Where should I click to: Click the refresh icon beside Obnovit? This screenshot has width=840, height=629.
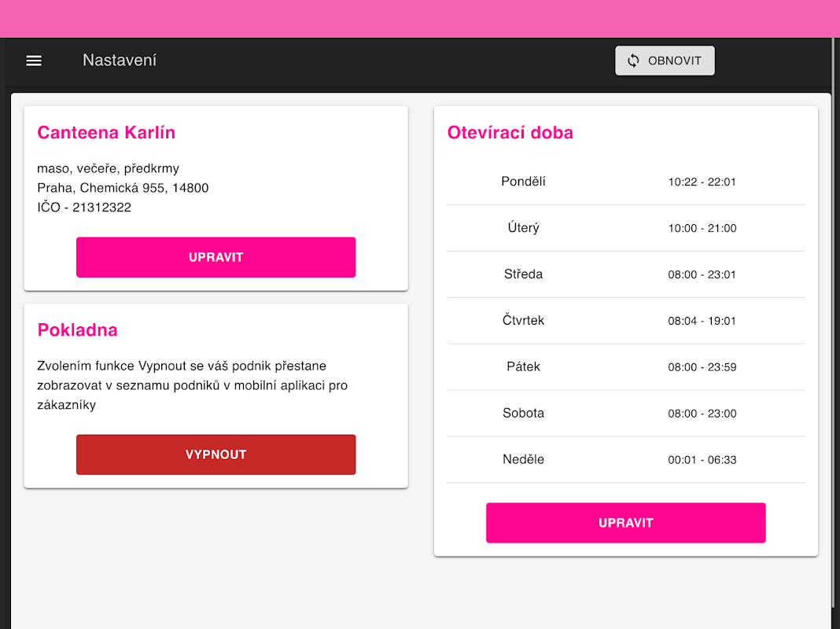pos(633,61)
